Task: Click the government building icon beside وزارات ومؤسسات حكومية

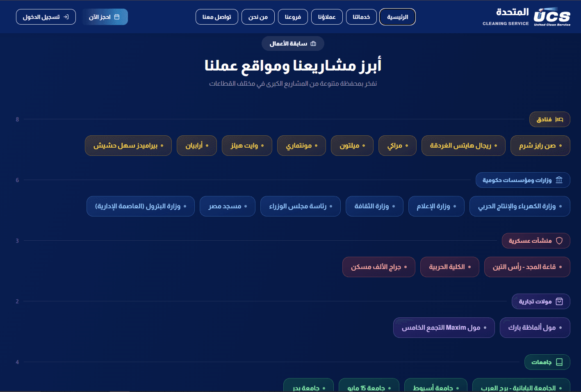Action: coord(559,180)
